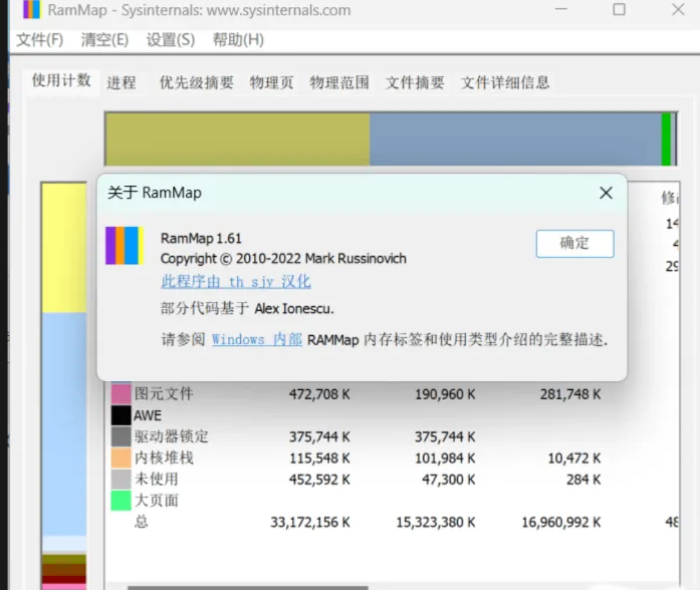
Task: Switch to the 使用计数 tab
Action: [x=61, y=81]
